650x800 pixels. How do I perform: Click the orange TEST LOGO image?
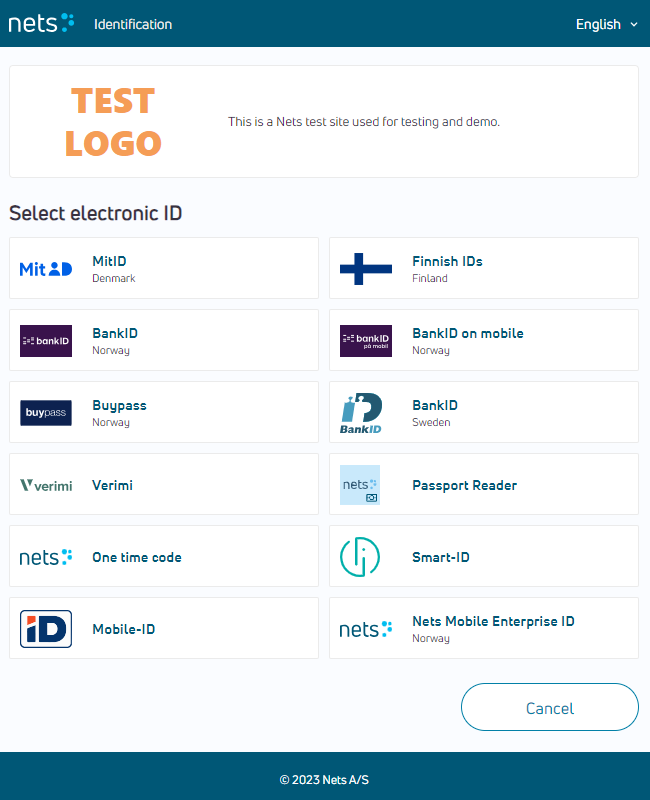click(113, 121)
